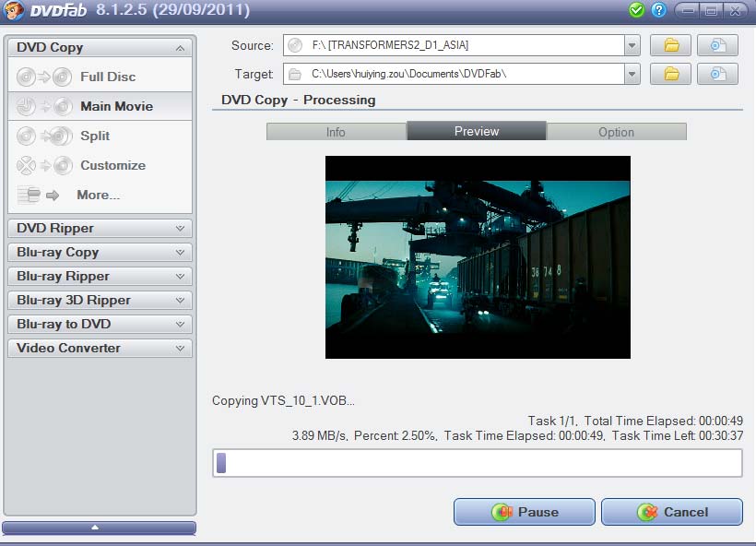Click the green checkmark status icon

click(x=636, y=10)
